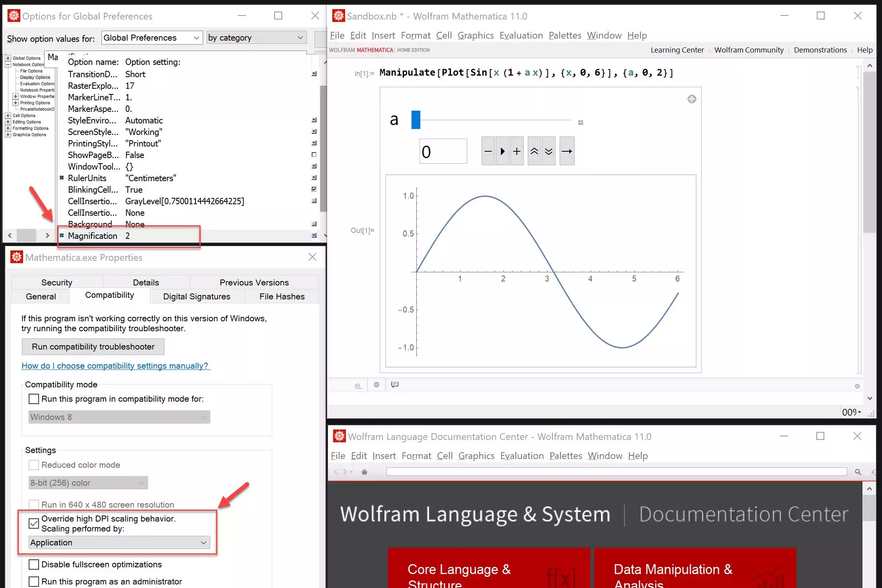This screenshot has width=882, height=588.
Task: Expand the Cell Options tree node
Action: 8,115
